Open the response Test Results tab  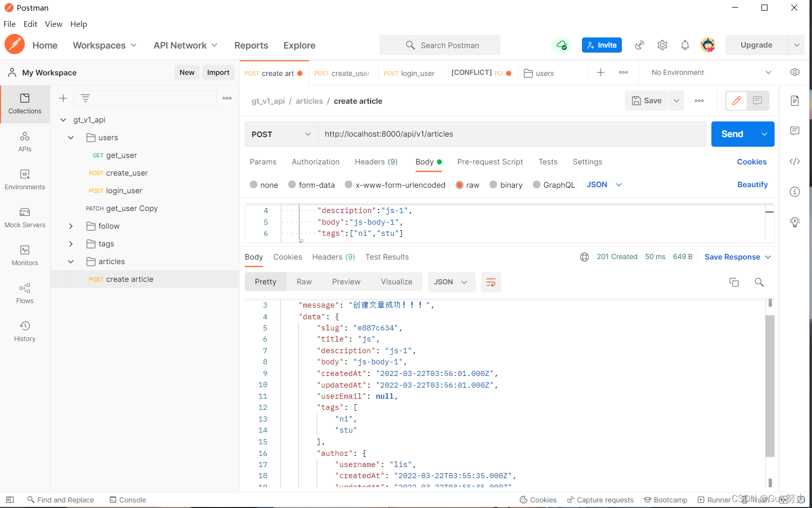[387, 257]
